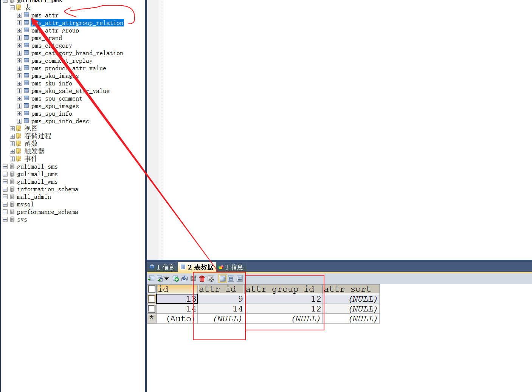
Task: Click the 'attr_id' column header
Action: [221, 289]
